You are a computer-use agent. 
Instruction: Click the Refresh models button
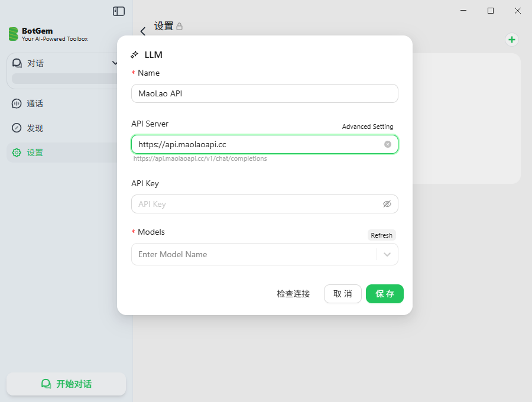pos(381,235)
